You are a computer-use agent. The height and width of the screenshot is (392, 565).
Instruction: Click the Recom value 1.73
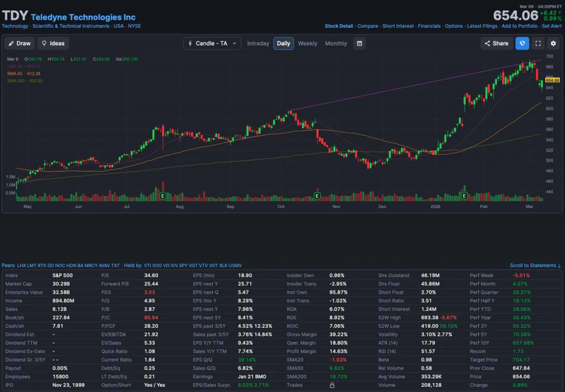pyautogui.click(x=518, y=351)
